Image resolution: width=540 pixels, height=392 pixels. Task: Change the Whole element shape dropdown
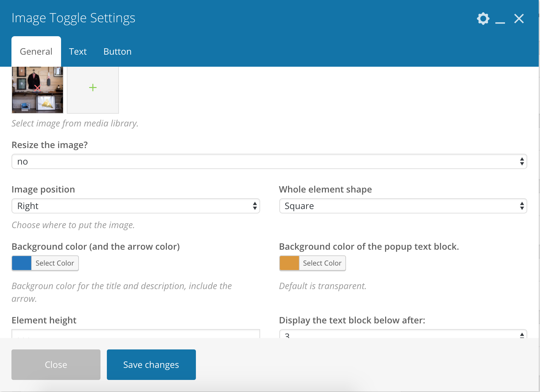coord(403,206)
